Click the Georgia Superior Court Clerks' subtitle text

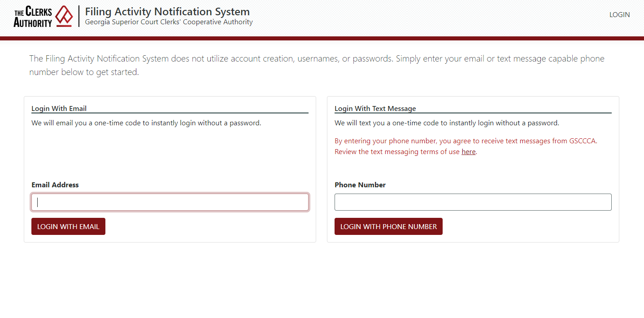(x=169, y=22)
